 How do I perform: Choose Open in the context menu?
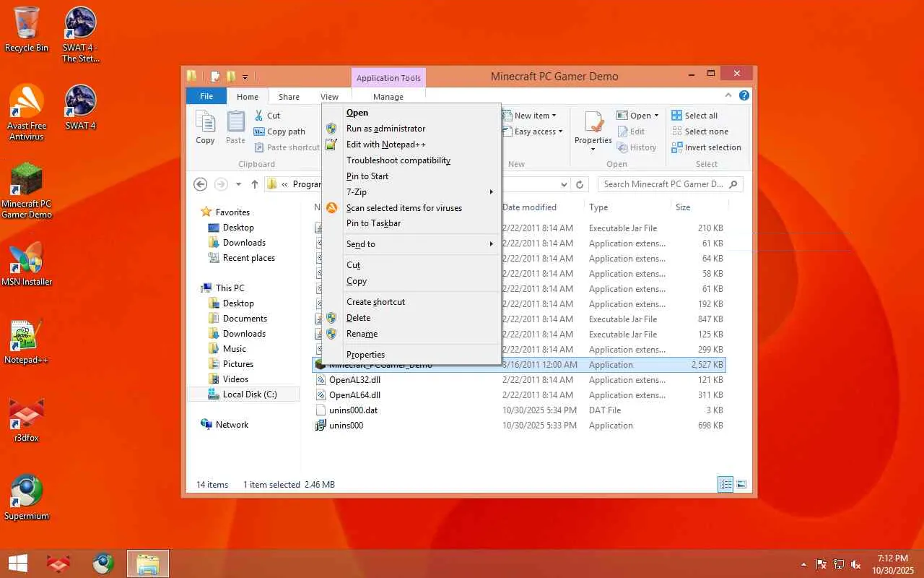tap(411, 113)
